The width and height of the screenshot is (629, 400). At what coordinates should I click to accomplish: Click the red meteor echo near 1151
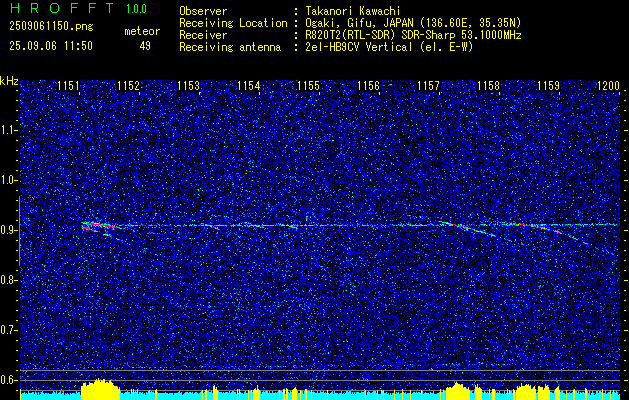pyautogui.click(x=100, y=226)
